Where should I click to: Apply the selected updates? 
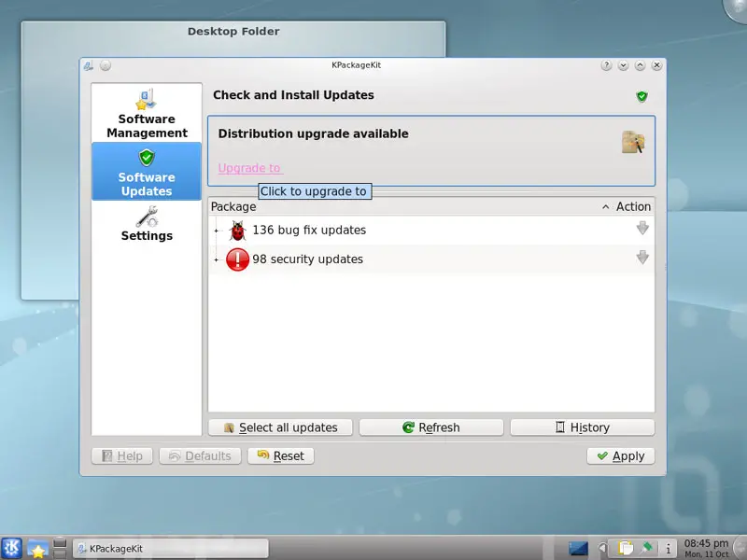pos(621,455)
